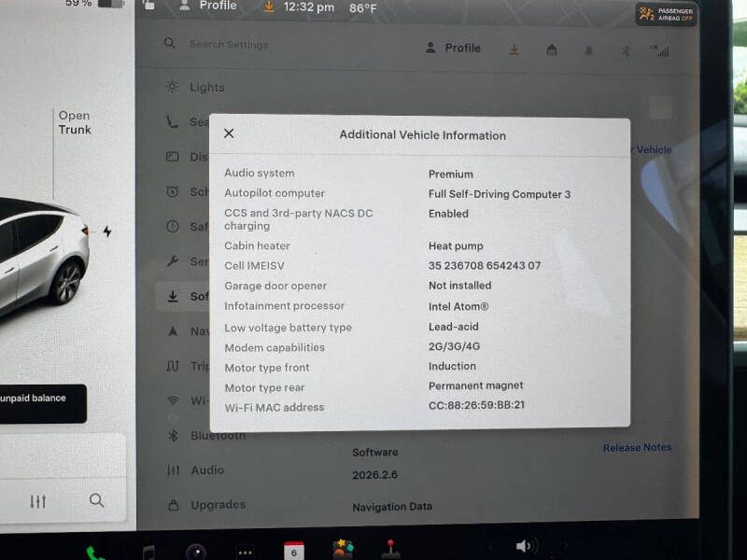Viewport: 747px width, 560px height.
Task: Open the Bluetooth settings menu
Action: click(206, 435)
